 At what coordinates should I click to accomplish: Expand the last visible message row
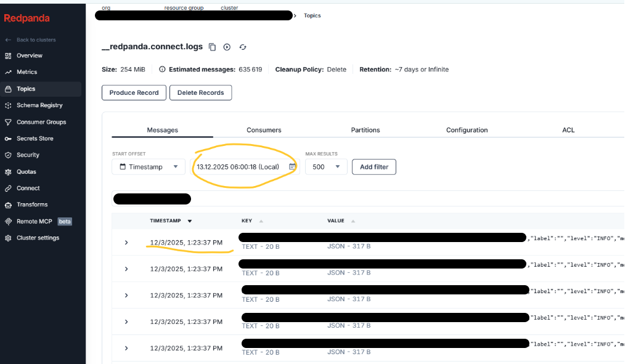126,349
